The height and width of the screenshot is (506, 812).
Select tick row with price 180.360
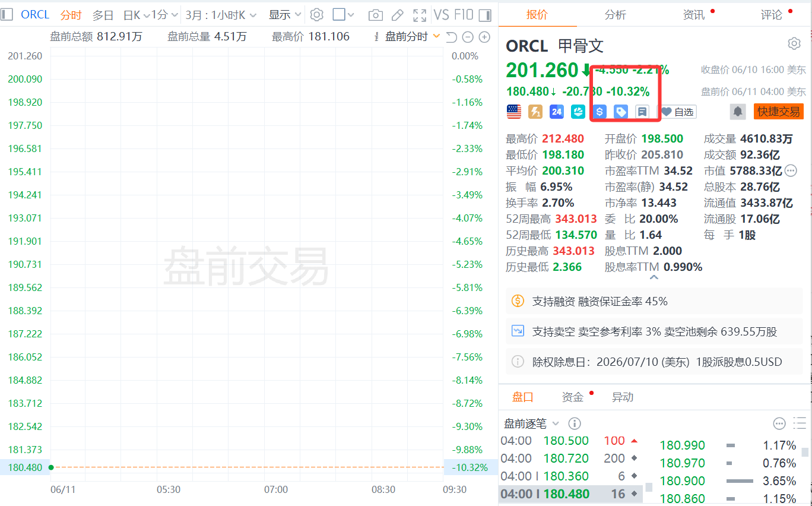[570, 476]
